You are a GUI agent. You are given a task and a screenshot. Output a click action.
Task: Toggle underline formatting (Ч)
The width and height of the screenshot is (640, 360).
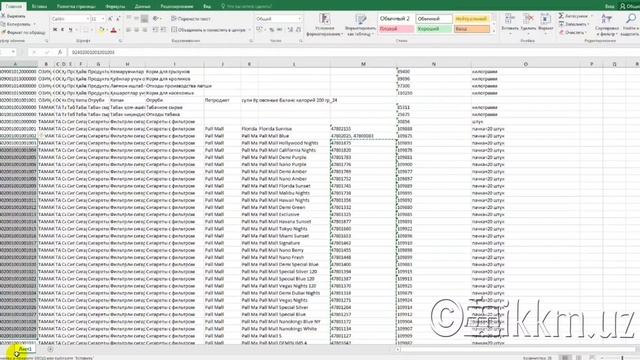(71, 30)
